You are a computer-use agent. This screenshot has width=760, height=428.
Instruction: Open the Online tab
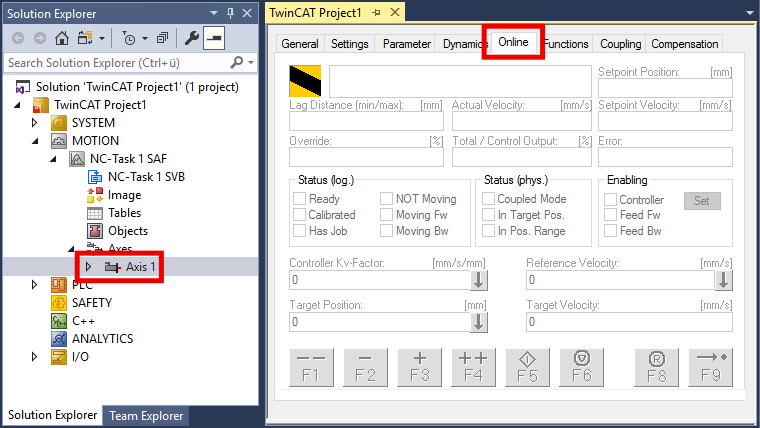click(513, 42)
